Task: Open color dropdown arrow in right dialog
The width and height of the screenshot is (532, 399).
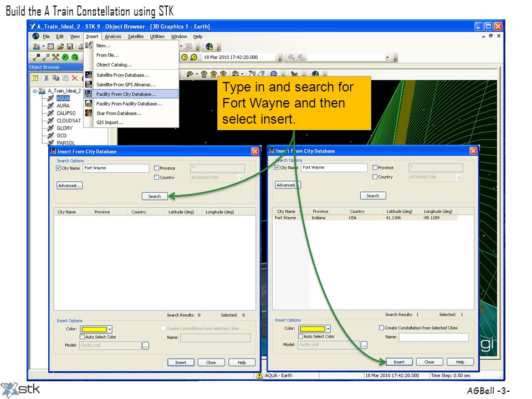Action: (x=328, y=329)
